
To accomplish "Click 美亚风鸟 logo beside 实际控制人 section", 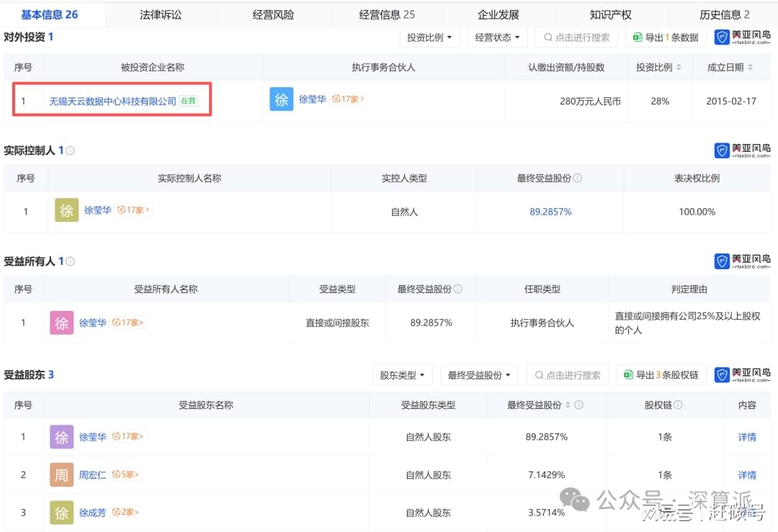I will [742, 150].
